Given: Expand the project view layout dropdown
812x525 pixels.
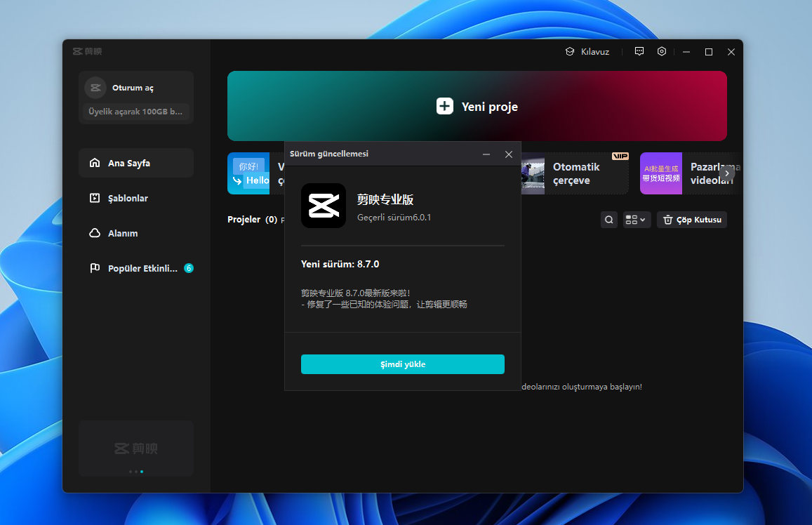Looking at the screenshot, I should coord(637,220).
